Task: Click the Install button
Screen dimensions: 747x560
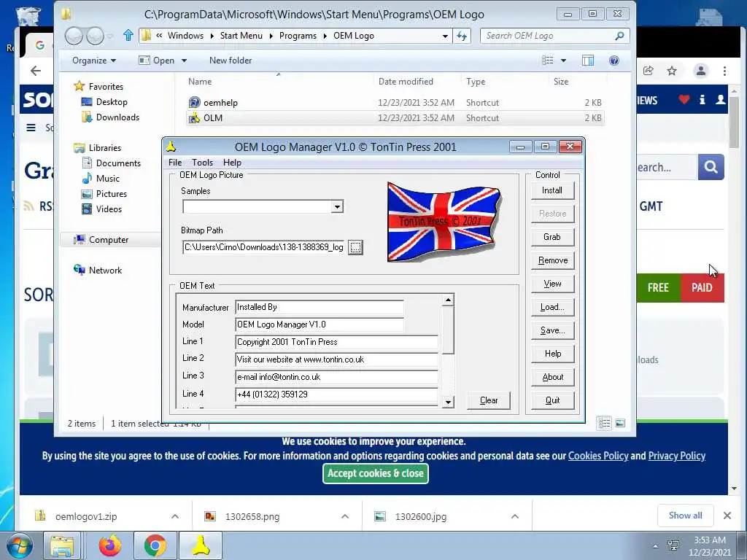Action: click(552, 190)
